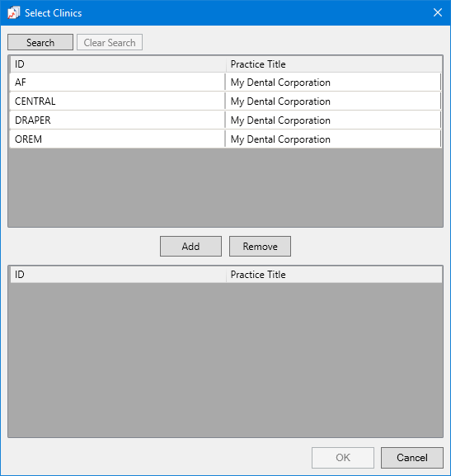Select the CENTRAL clinic row

[226, 101]
